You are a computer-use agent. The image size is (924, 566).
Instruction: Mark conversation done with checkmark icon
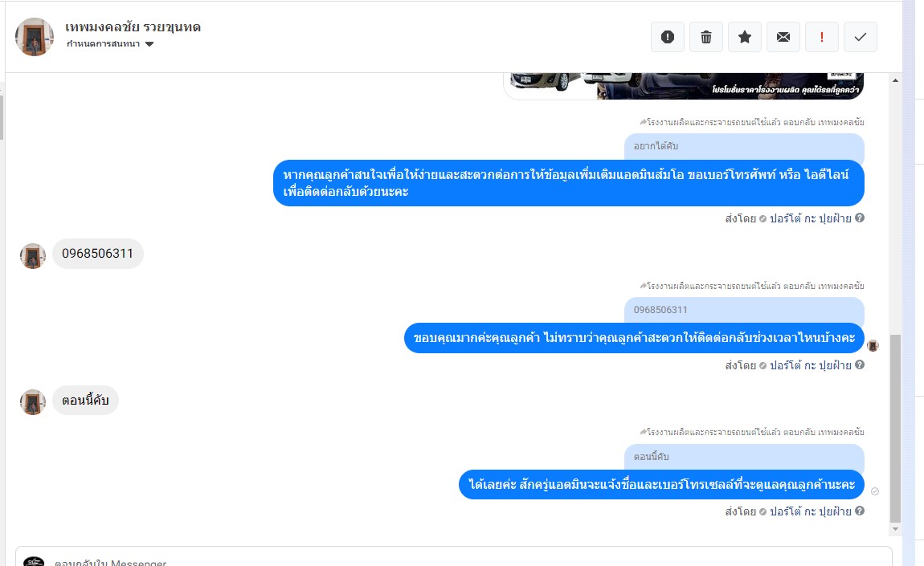point(861,37)
